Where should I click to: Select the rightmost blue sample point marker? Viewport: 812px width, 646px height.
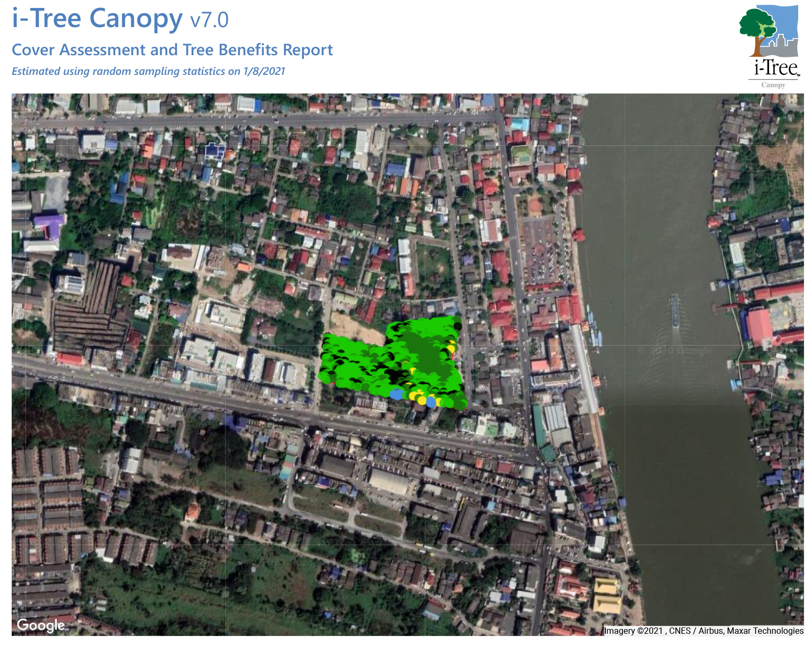pyautogui.click(x=431, y=402)
